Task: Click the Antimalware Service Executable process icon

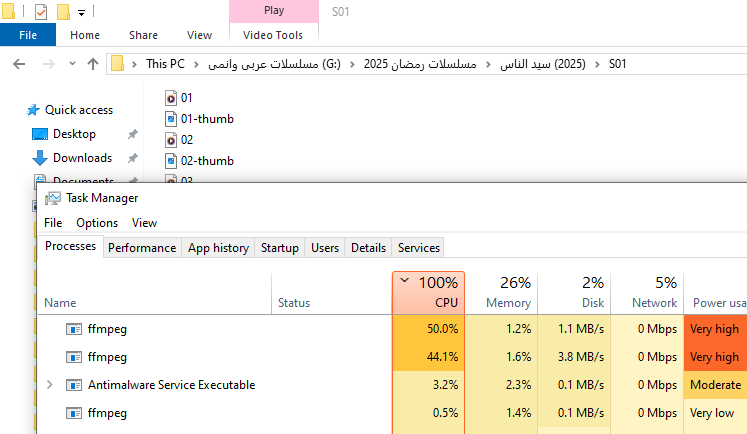Action: click(x=74, y=385)
